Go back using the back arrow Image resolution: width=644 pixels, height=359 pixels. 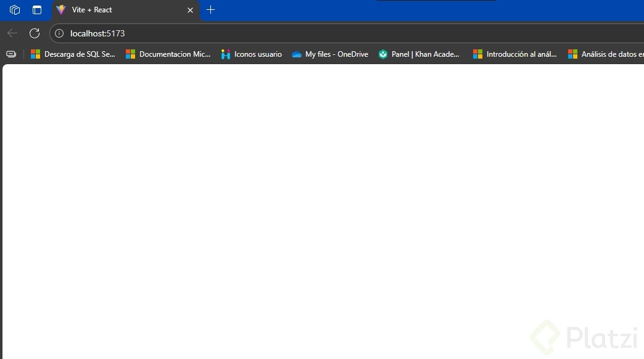point(12,33)
